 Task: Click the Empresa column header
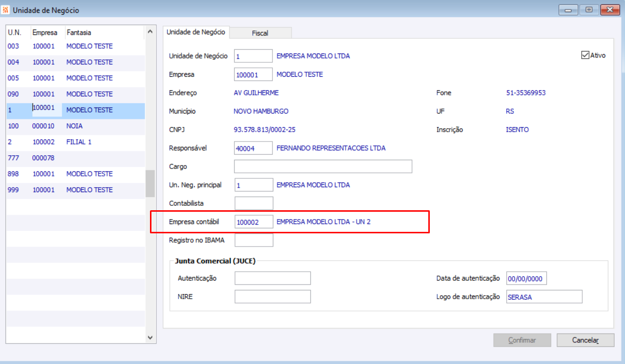pyautogui.click(x=48, y=32)
